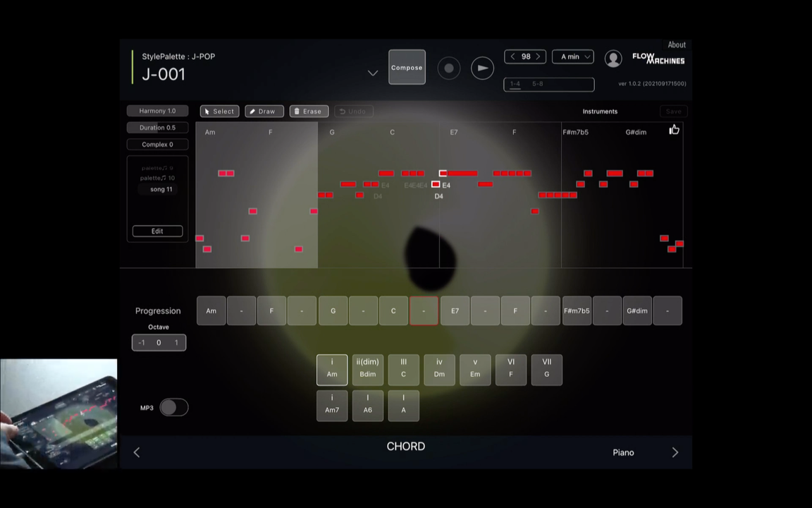Image resolution: width=812 pixels, height=508 pixels.
Task: Click the thumbs-up like icon
Action: point(674,130)
